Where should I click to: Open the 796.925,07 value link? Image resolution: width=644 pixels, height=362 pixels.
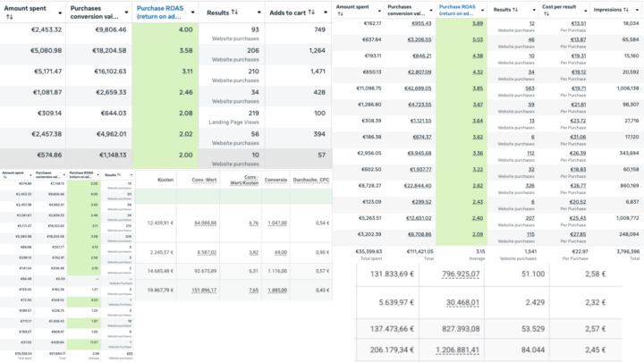tap(461, 274)
